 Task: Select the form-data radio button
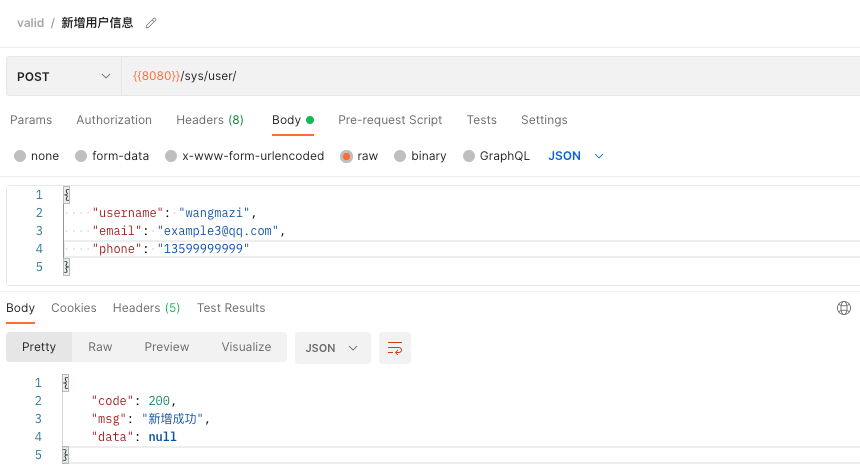point(112,156)
